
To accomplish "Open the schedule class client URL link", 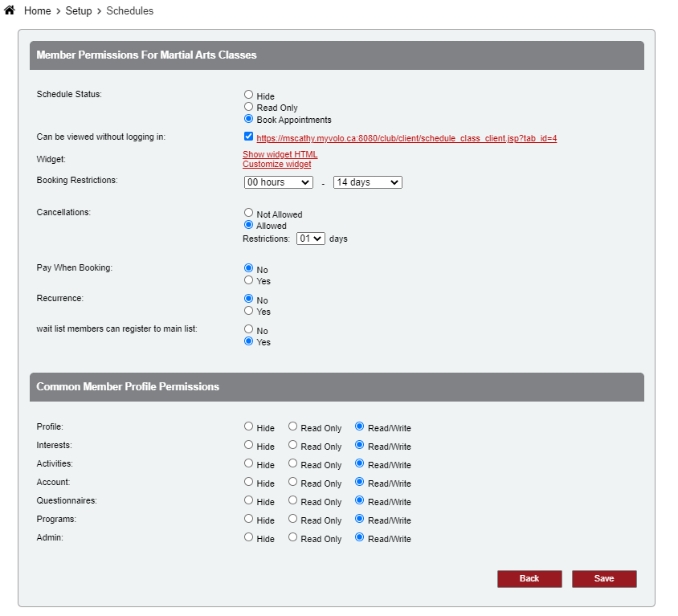I will tap(406, 138).
